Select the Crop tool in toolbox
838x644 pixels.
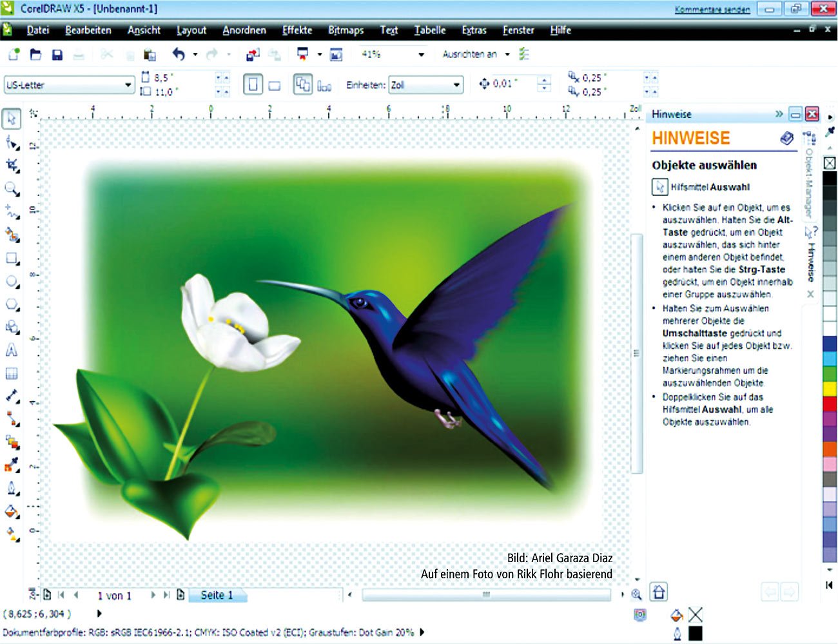[12, 166]
